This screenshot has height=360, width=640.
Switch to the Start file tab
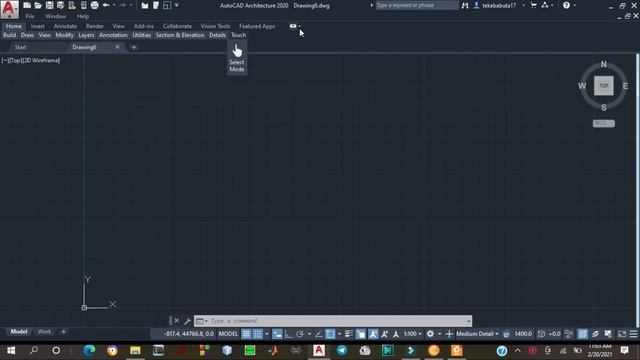20,47
